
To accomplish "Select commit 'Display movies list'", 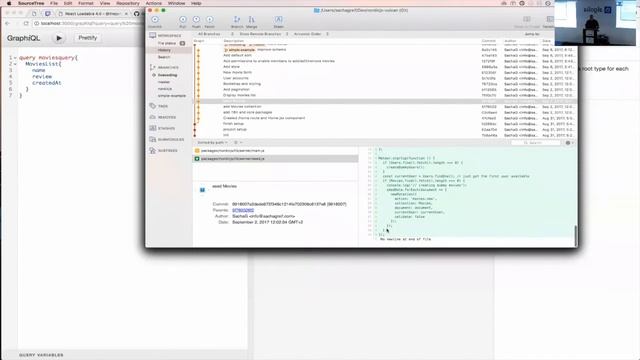I will tap(385, 95).
